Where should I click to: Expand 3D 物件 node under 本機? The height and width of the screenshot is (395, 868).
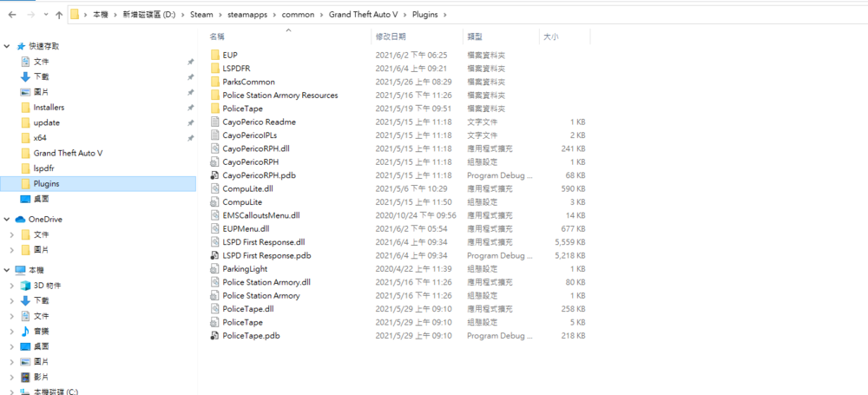coord(12,286)
